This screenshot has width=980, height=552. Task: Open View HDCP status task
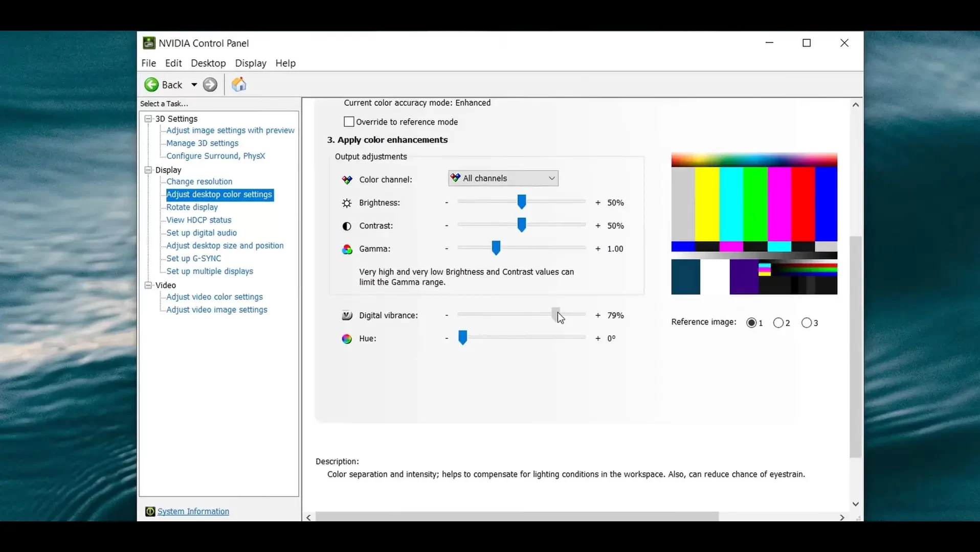(x=198, y=220)
